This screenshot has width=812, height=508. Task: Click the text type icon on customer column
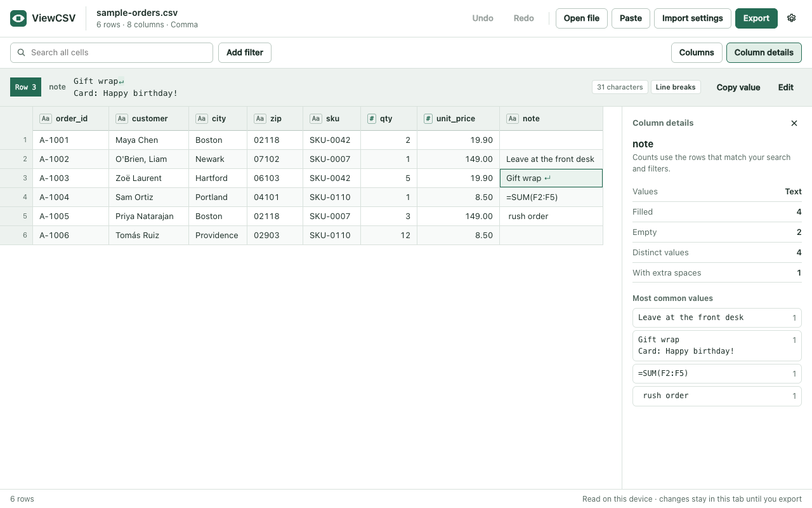(122, 119)
